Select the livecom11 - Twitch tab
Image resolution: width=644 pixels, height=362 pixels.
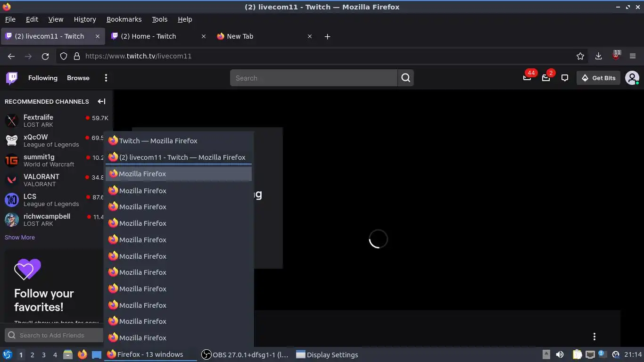click(53, 36)
